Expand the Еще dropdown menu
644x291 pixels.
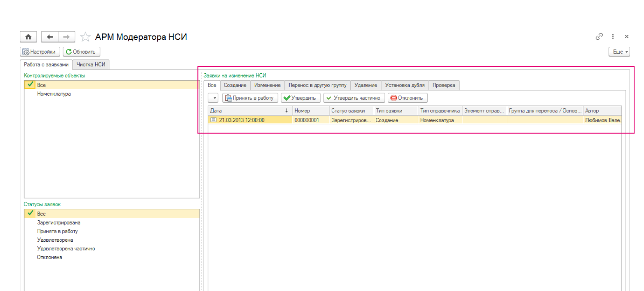[619, 52]
